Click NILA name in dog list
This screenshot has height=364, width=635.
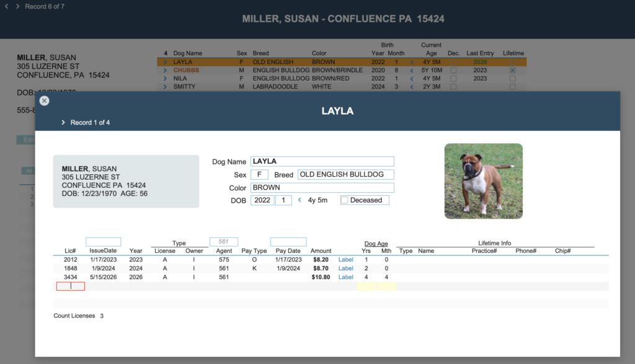[180, 79]
